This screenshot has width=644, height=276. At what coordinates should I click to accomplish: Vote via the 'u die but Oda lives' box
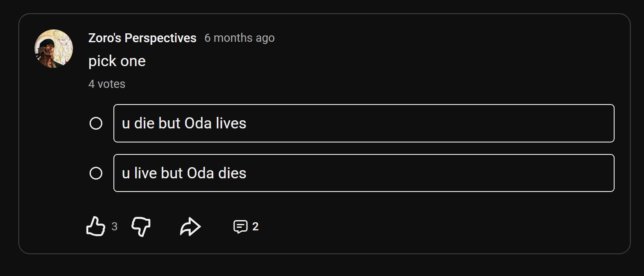[x=364, y=123]
